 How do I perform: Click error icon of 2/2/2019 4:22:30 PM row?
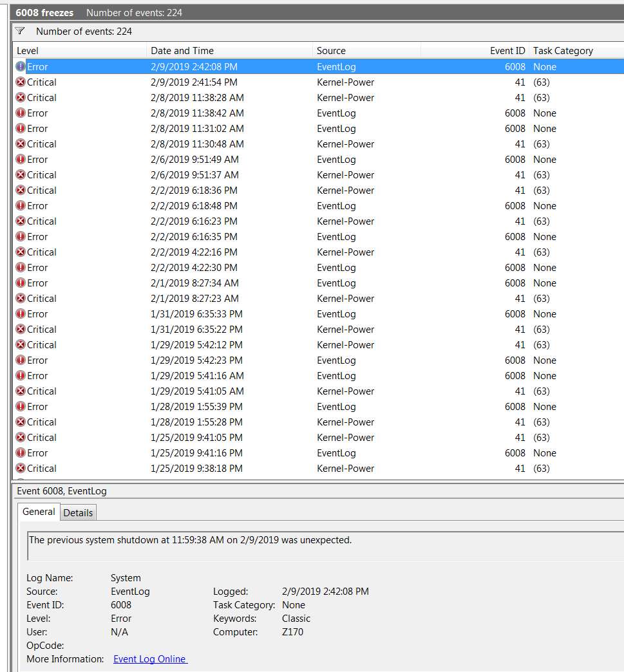[21, 267]
